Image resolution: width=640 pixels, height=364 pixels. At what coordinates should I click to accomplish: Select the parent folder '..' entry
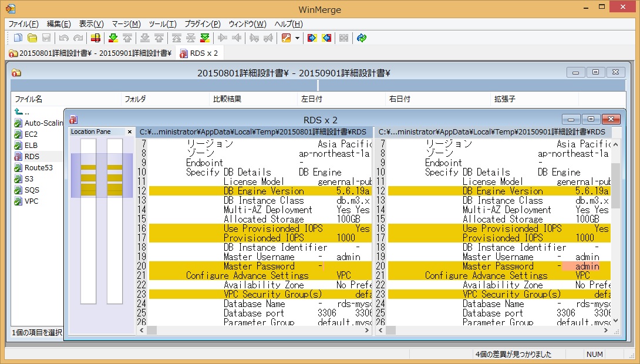coord(22,112)
